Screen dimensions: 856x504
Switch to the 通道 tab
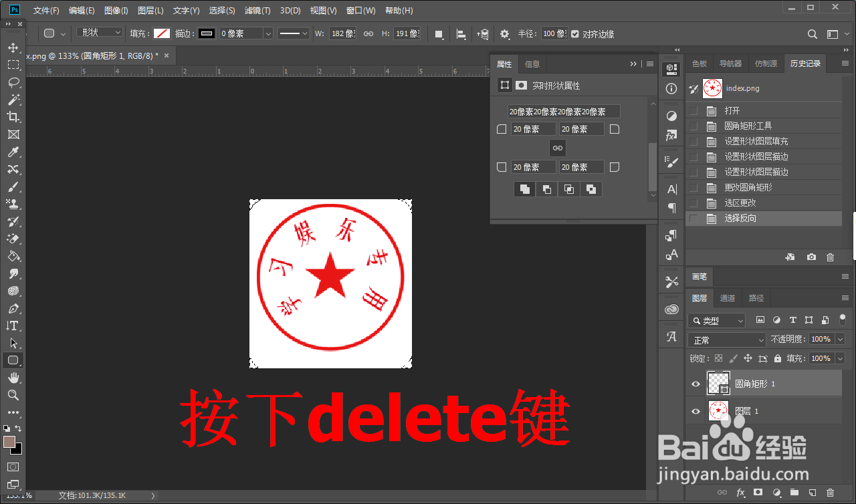[728, 298]
